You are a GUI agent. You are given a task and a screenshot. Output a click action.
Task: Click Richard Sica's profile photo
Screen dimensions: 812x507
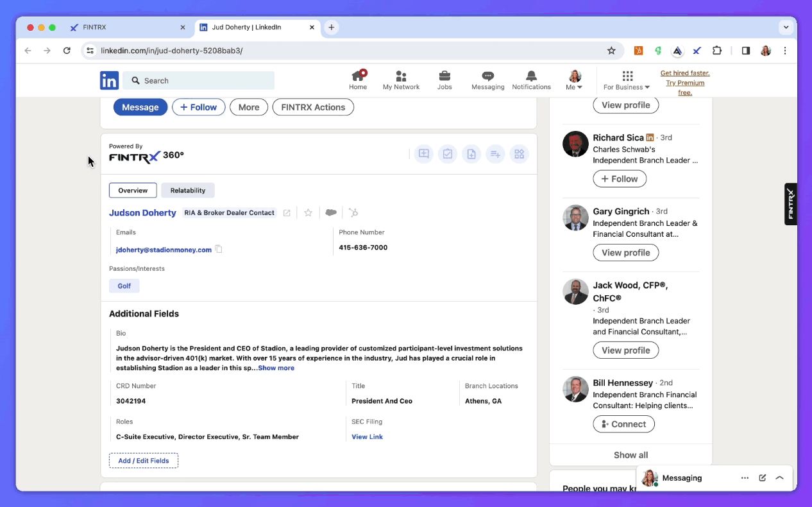[x=575, y=144]
